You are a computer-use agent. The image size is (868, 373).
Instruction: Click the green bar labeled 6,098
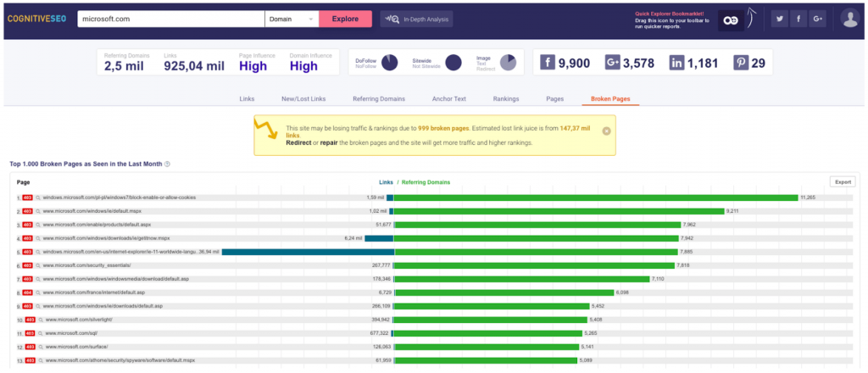504,292
